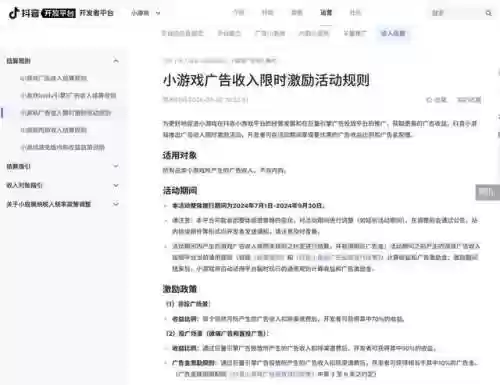Open the fifth item under 结算规则
The height and width of the screenshot is (385, 500).
[63, 147]
